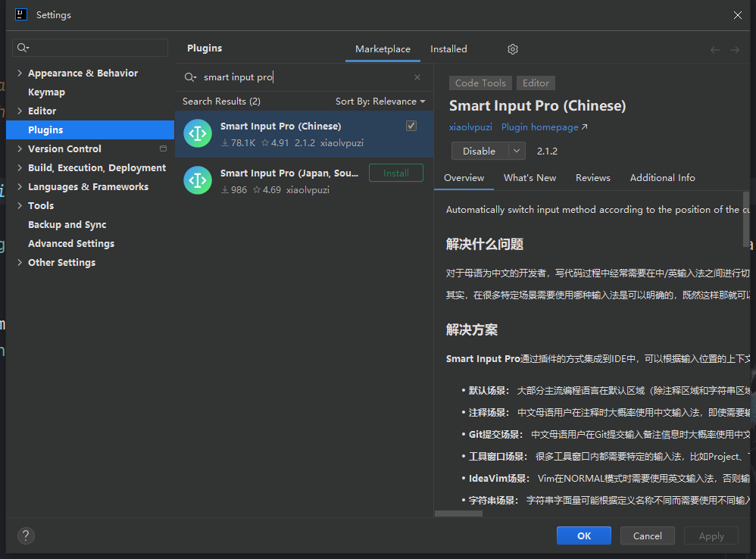Viewport: 756px width, 559px height.
Task: Focus the settings search field
Action: [x=90, y=48]
